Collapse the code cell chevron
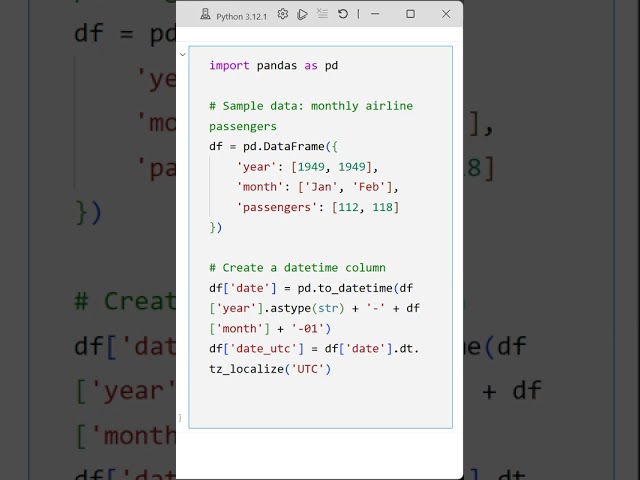 click(x=182, y=54)
